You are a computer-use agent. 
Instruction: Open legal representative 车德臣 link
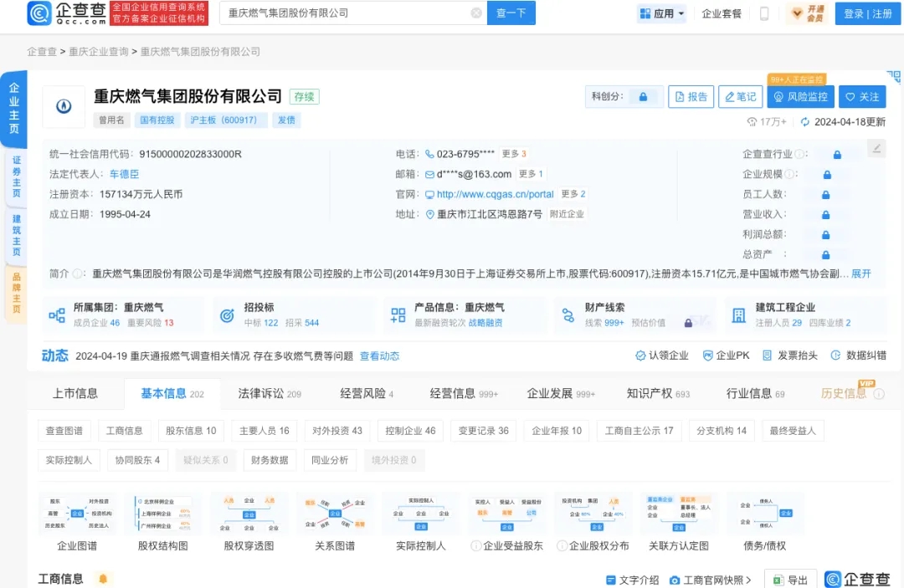click(124, 174)
